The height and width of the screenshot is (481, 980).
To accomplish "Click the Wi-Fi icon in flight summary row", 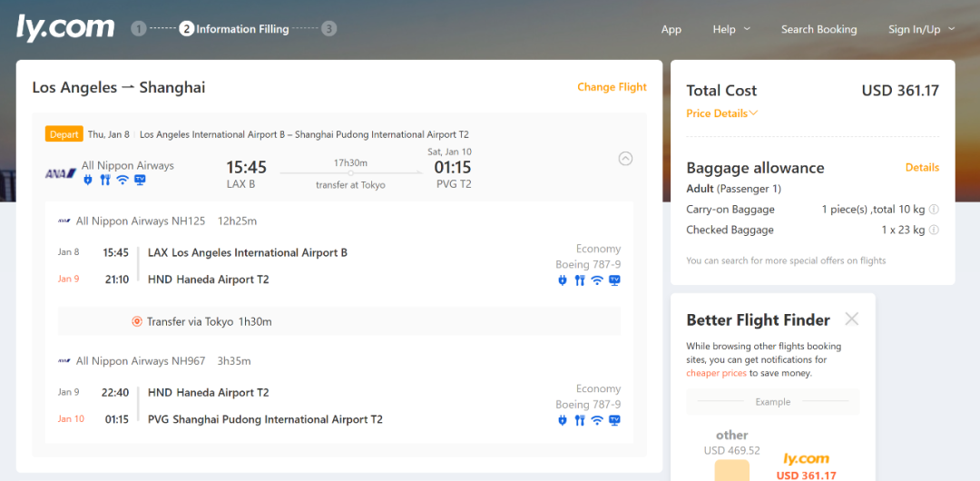I will 122,180.
